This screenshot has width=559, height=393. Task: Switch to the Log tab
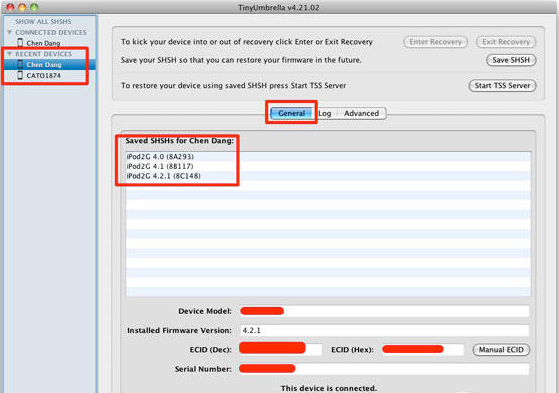pos(324,113)
